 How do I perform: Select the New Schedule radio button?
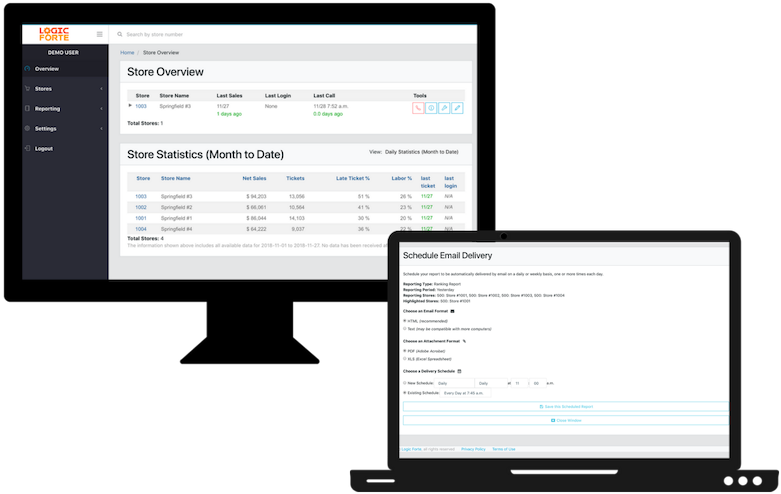tap(404, 383)
